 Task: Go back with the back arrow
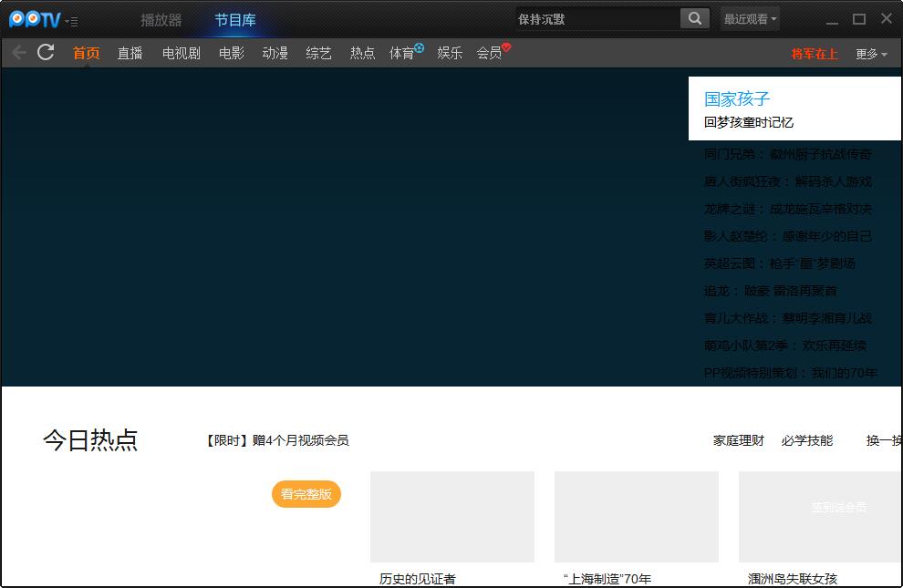click(x=19, y=53)
